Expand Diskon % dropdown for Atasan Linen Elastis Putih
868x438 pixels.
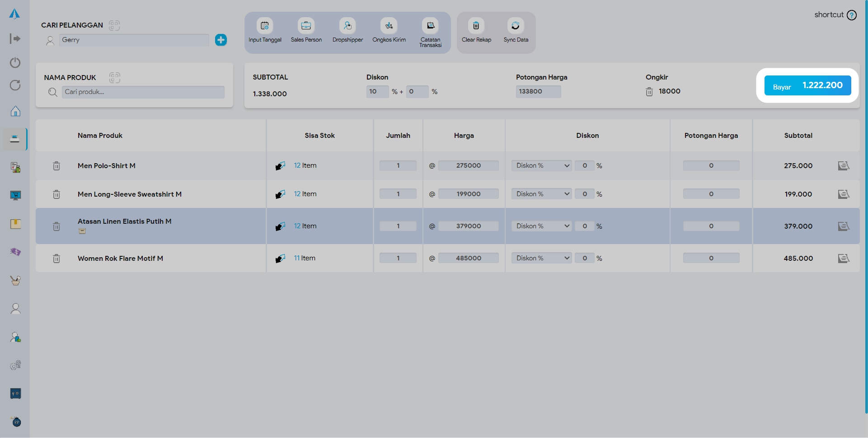click(x=541, y=226)
